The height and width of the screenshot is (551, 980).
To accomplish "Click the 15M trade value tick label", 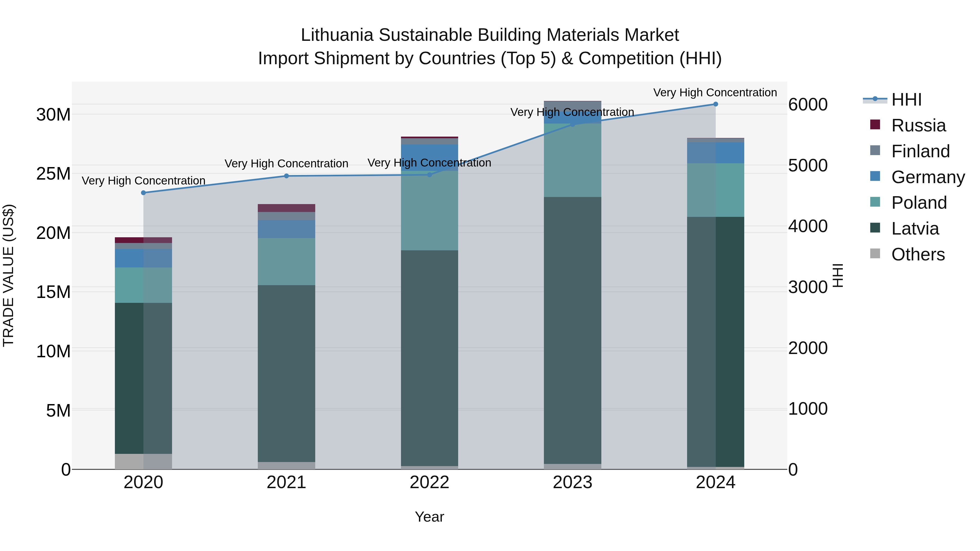I will coord(53,292).
